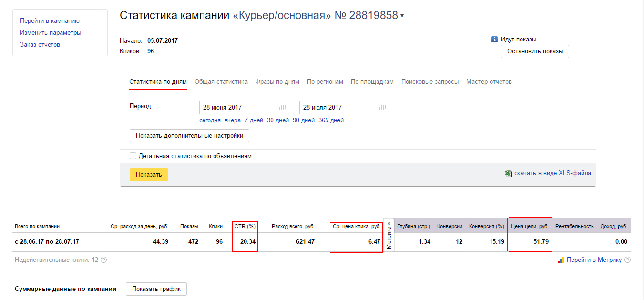Image resolution: width=644 pixels, height=300 pixels.
Task: Click the Доход, руб. column header
Action: [x=614, y=227]
